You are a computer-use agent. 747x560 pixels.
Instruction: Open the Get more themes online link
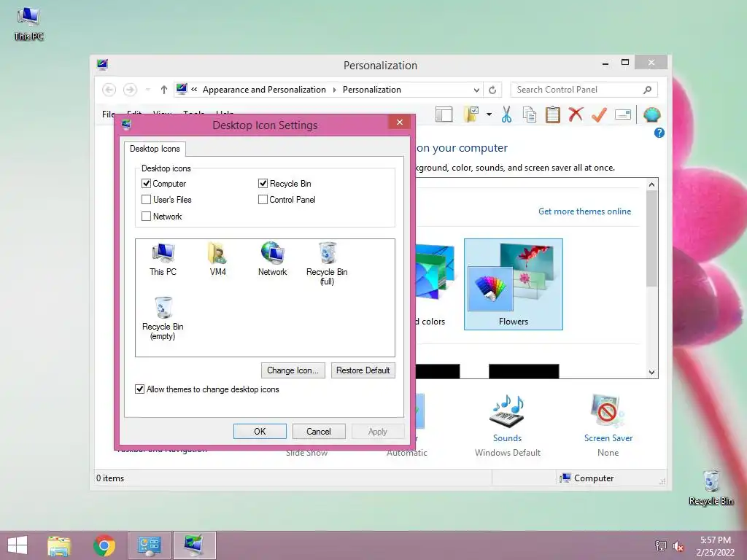pos(584,211)
